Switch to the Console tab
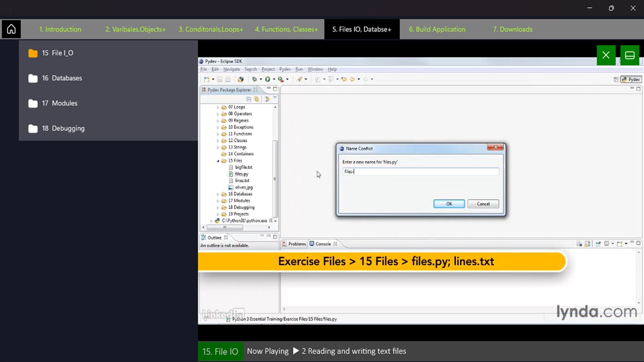This screenshot has width=644, height=362. click(323, 244)
